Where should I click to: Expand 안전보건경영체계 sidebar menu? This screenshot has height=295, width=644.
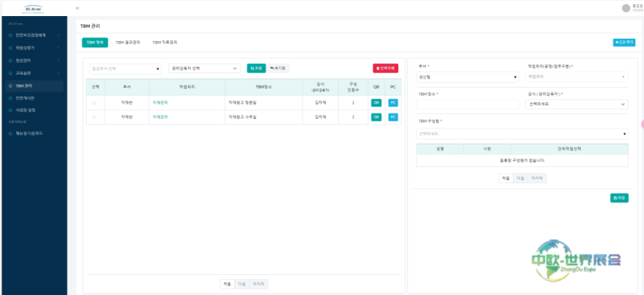tap(35, 35)
